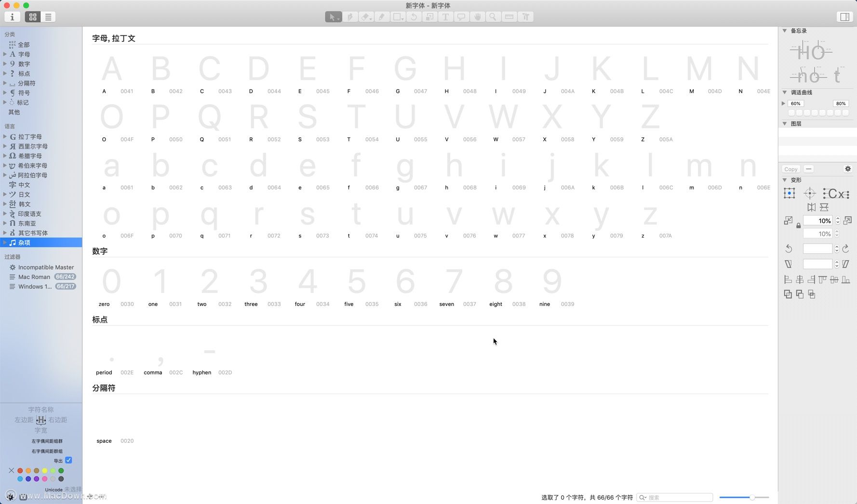The height and width of the screenshot is (504, 857).
Task: Align selection to bottom edges
Action: pos(846,279)
